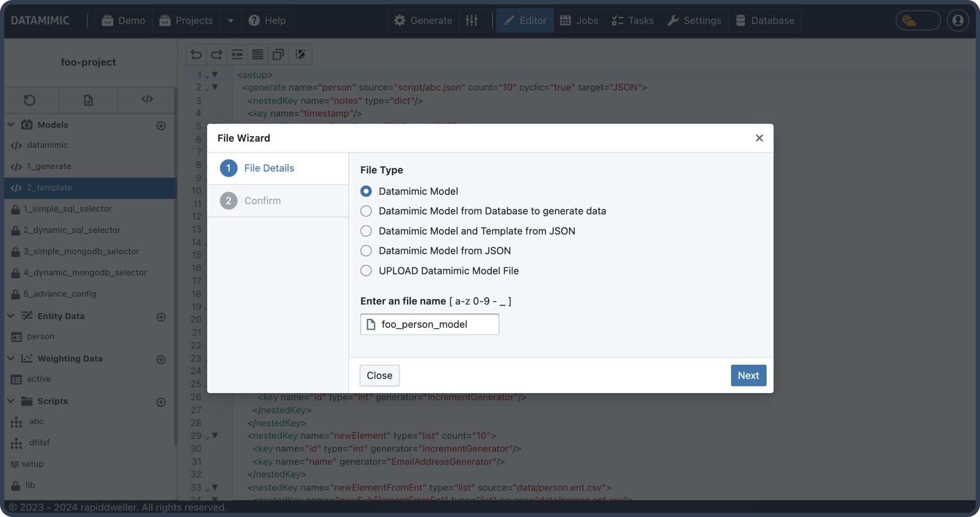
Task: Add a new model with plus icon
Action: point(161,126)
